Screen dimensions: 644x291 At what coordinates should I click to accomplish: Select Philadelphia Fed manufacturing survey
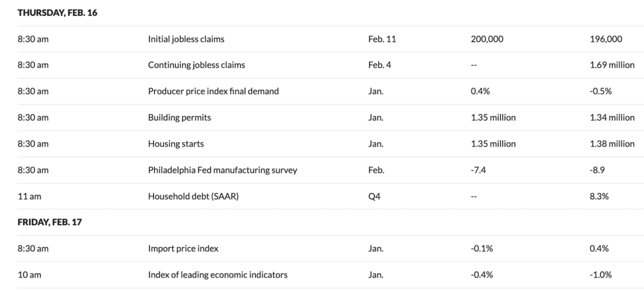(x=222, y=170)
